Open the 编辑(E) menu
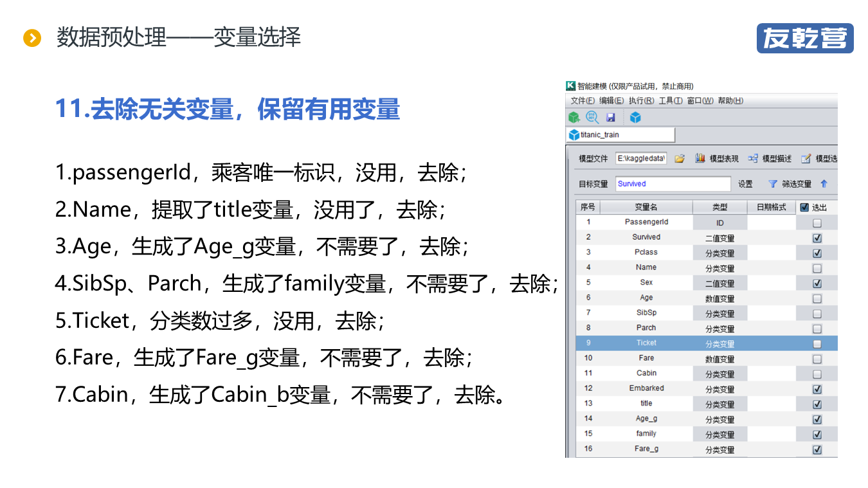The image size is (868, 488). click(611, 101)
